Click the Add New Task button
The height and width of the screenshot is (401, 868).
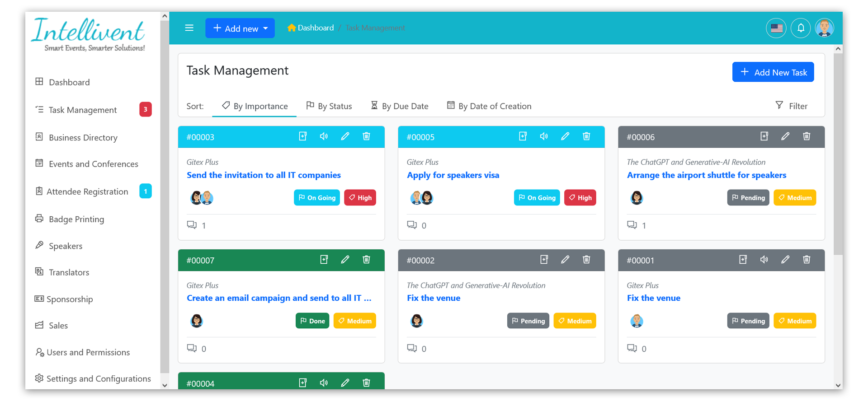(773, 72)
